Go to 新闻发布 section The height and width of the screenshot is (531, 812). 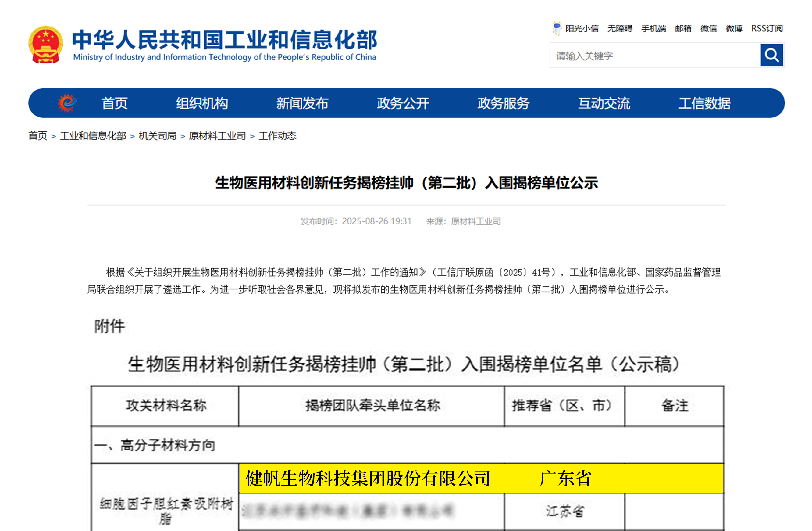302,103
